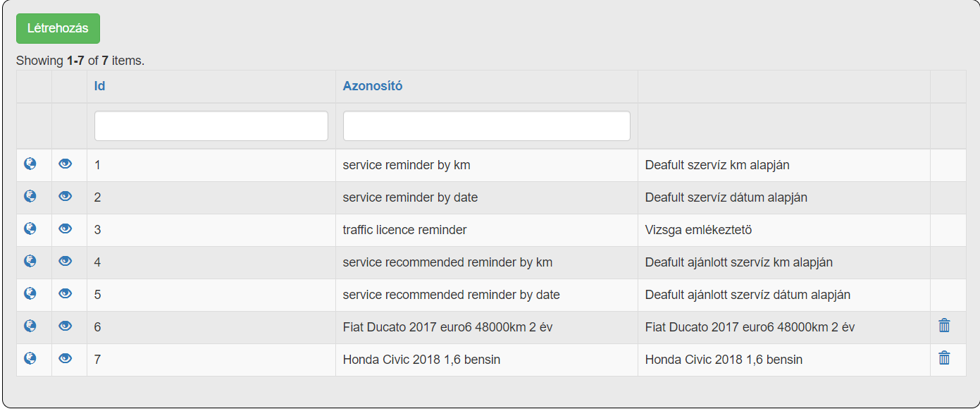Sort by Azonosító column header
The width and height of the screenshot is (980, 409).
tap(372, 86)
